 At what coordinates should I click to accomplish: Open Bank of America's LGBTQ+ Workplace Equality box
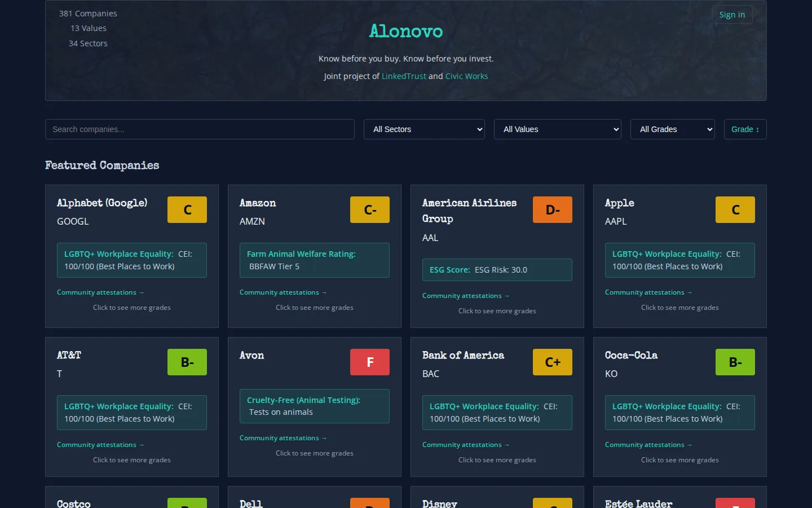[497, 413]
